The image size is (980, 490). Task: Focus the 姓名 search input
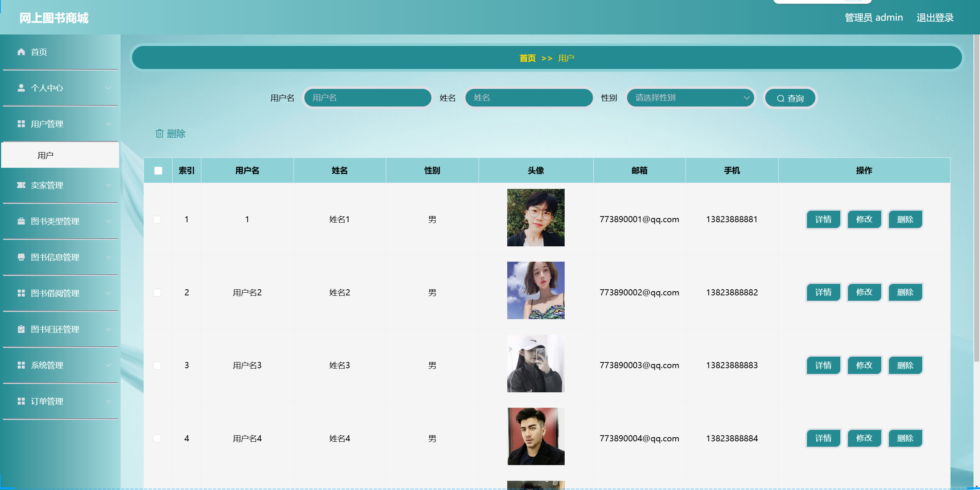point(529,98)
